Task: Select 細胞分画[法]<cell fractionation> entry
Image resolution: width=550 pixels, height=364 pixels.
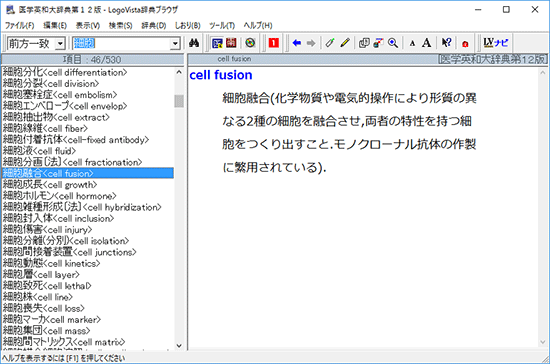Action: pyautogui.click(x=72, y=162)
